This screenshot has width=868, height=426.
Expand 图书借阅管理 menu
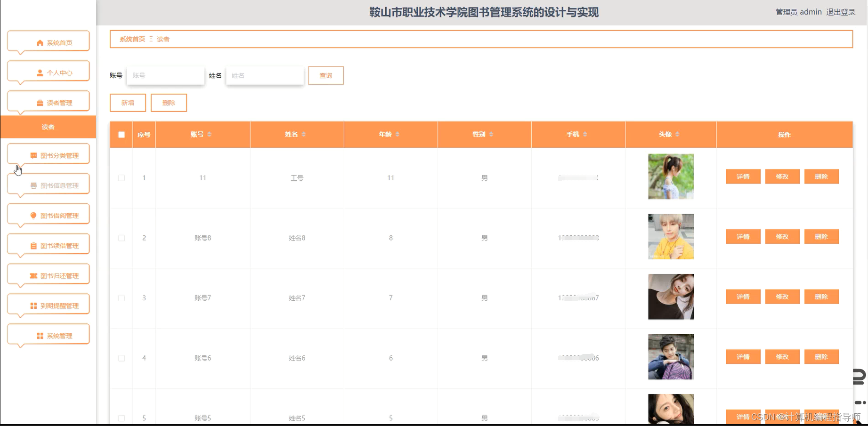pyautogui.click(x=49, y=216)
